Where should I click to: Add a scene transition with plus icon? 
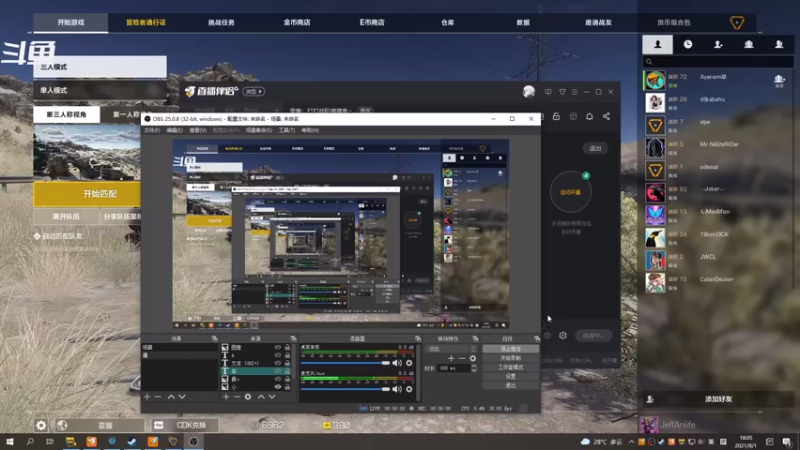[451, 358]
